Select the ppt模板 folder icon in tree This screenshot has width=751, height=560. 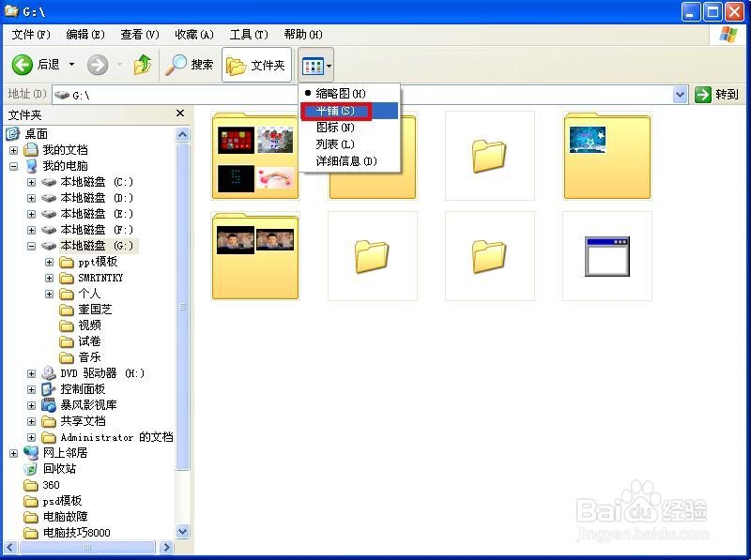coord(66,263)
